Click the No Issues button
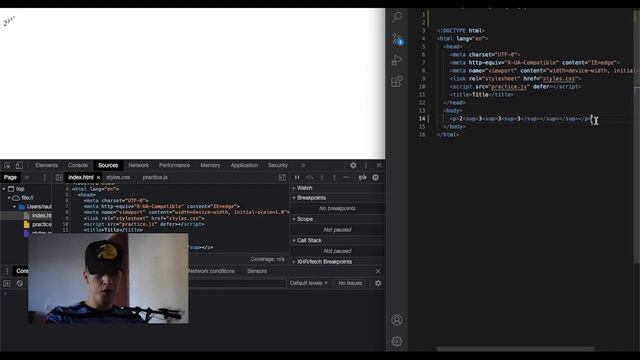This screenshot has width=640, height=360. pos(350,283)
